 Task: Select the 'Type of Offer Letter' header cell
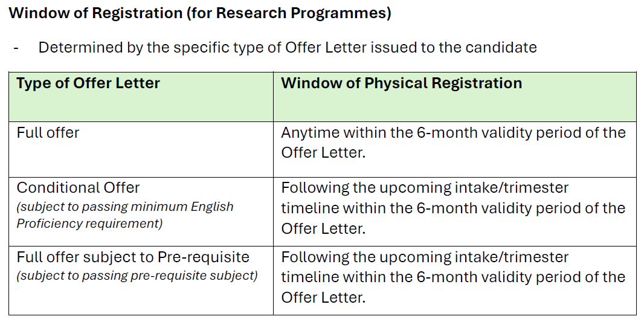point(141,97)
